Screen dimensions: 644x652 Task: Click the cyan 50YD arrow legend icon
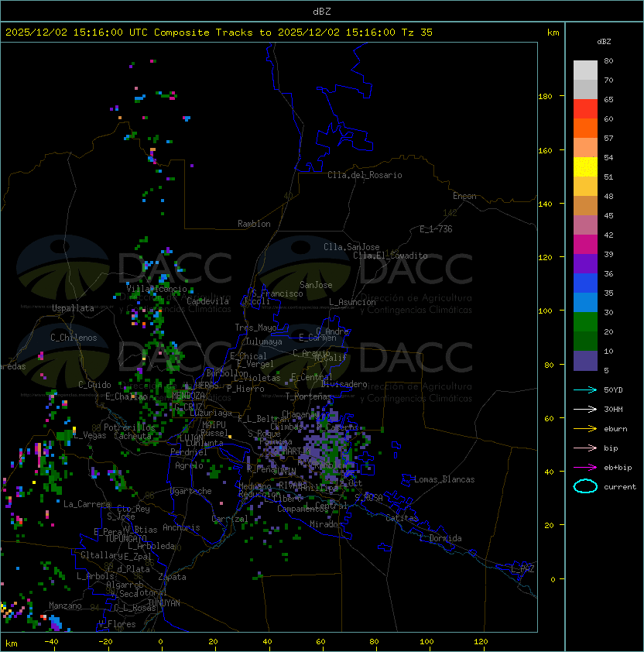(585, 389)
